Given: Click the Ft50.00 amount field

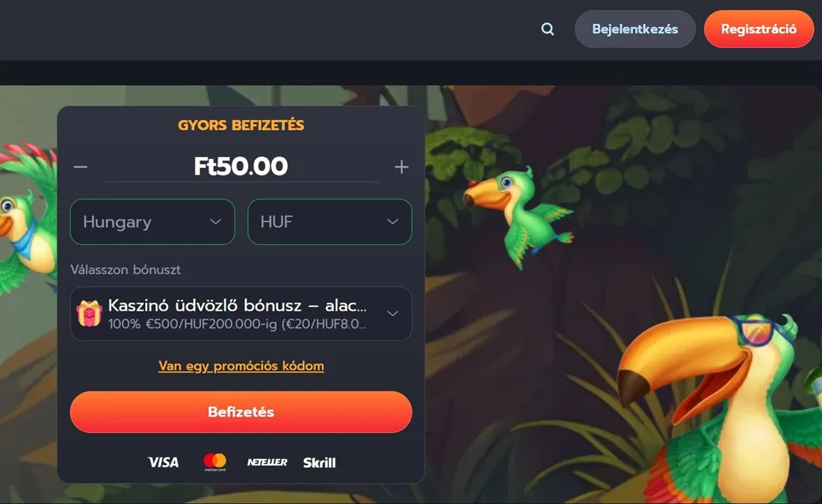Looking at the screenshot, I should pyautogui.click(x=241, y=166).
